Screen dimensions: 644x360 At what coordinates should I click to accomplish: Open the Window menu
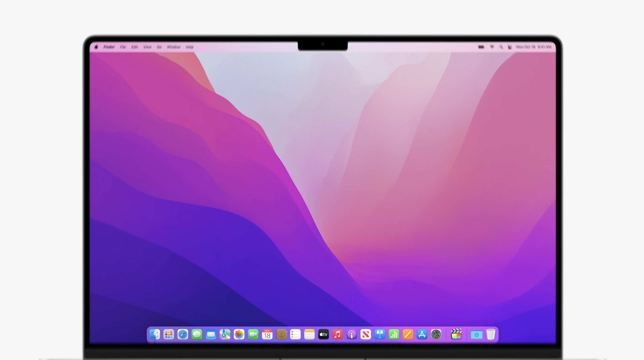174,47
